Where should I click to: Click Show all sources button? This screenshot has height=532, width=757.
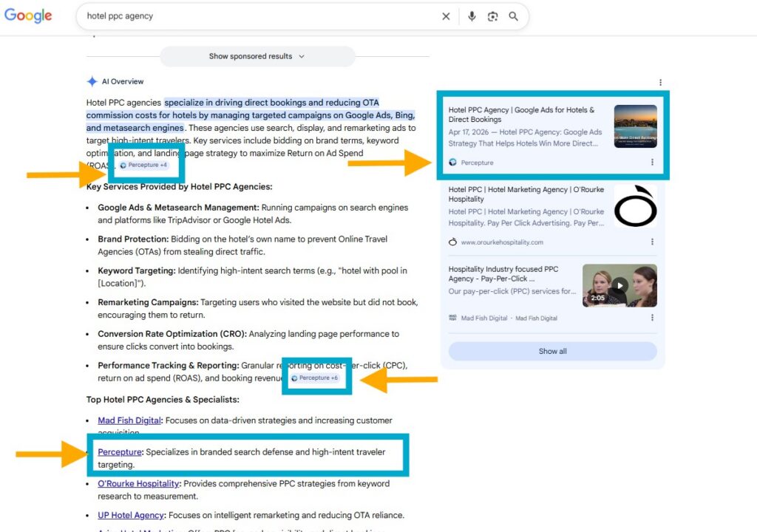[x=553, y=351]
